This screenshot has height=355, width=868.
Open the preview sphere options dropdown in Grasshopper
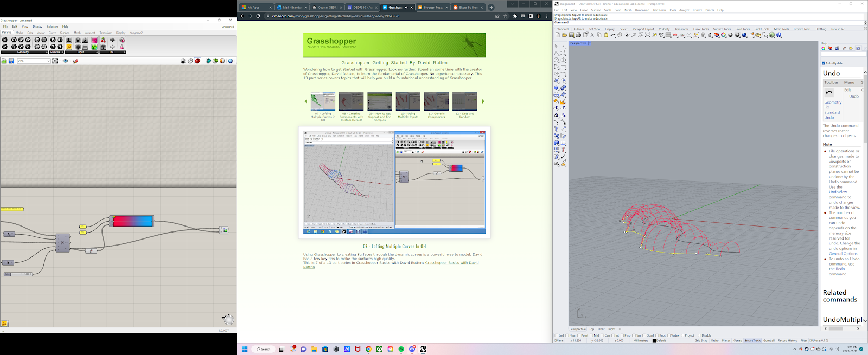pos(234,61)
